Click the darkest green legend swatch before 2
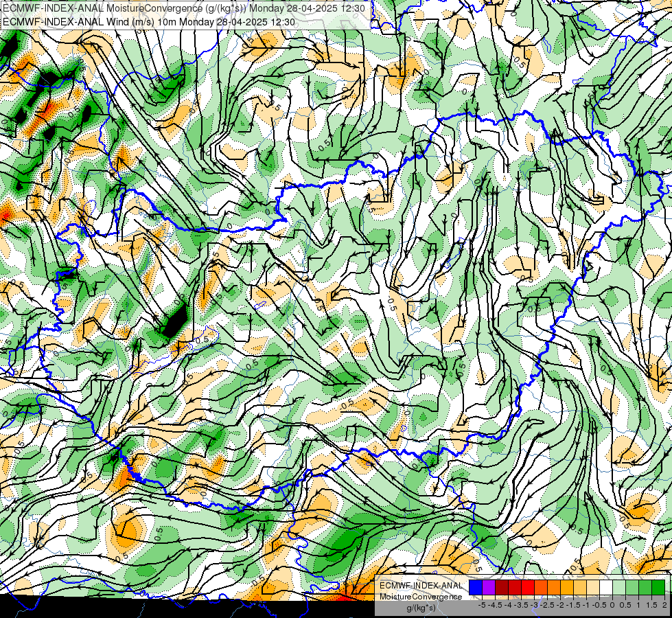 click(658, 588)
